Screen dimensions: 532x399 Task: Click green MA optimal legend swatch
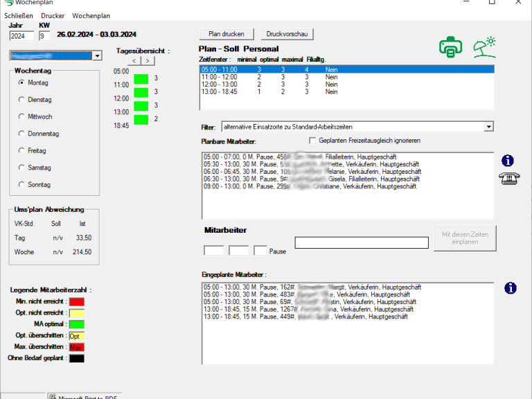[77, 324]
